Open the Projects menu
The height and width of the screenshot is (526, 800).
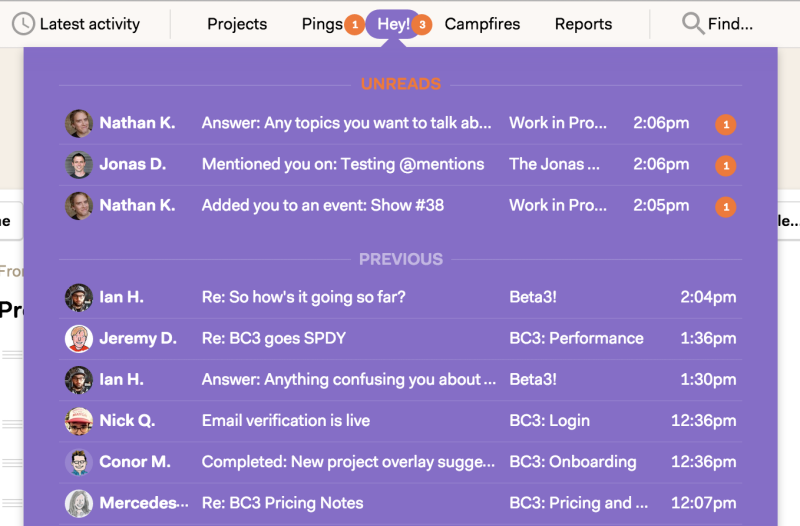pos(237,24)
